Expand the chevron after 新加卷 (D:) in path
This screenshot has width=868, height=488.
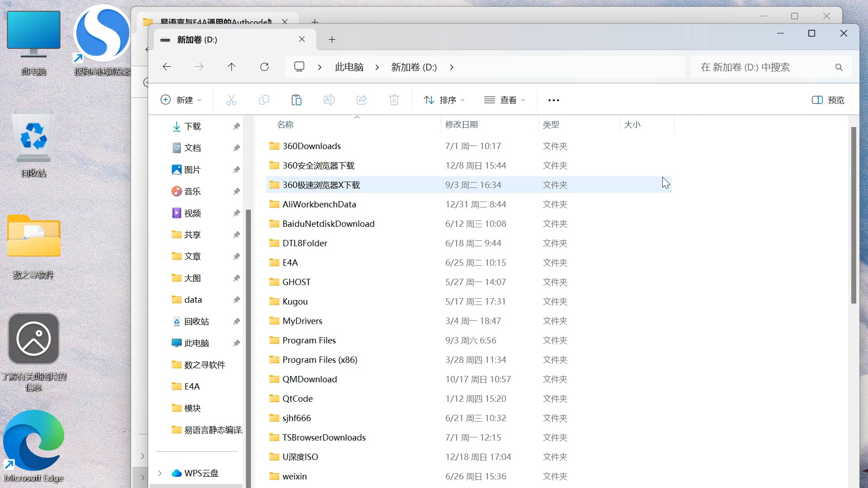pyautogui.click(x=452, y=67)
